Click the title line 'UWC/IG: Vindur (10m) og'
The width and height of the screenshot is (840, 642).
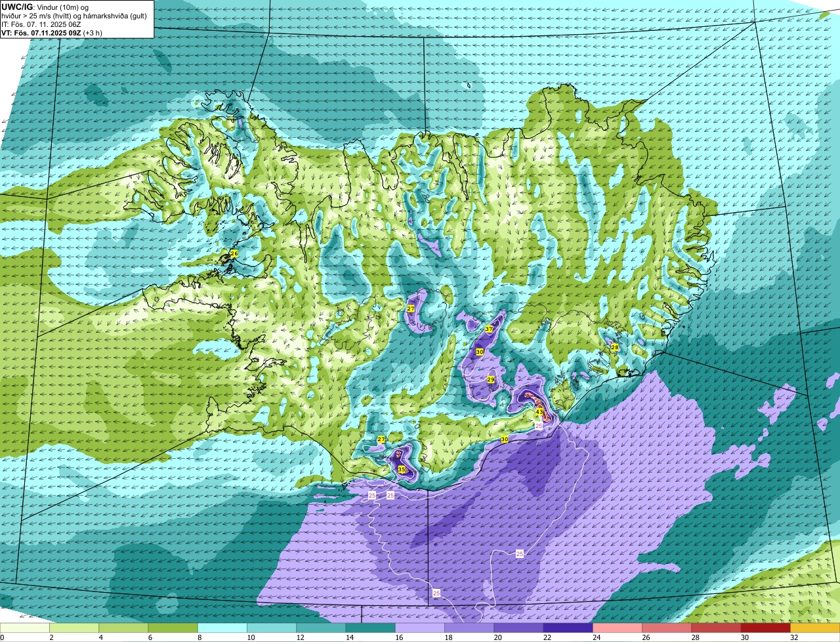click(45, 7)
